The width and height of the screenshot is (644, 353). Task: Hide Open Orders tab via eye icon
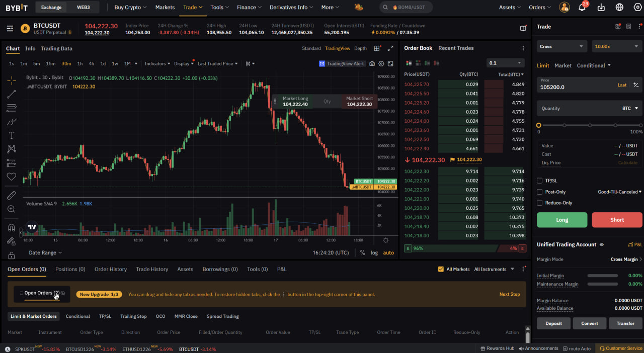click(63, 293)
